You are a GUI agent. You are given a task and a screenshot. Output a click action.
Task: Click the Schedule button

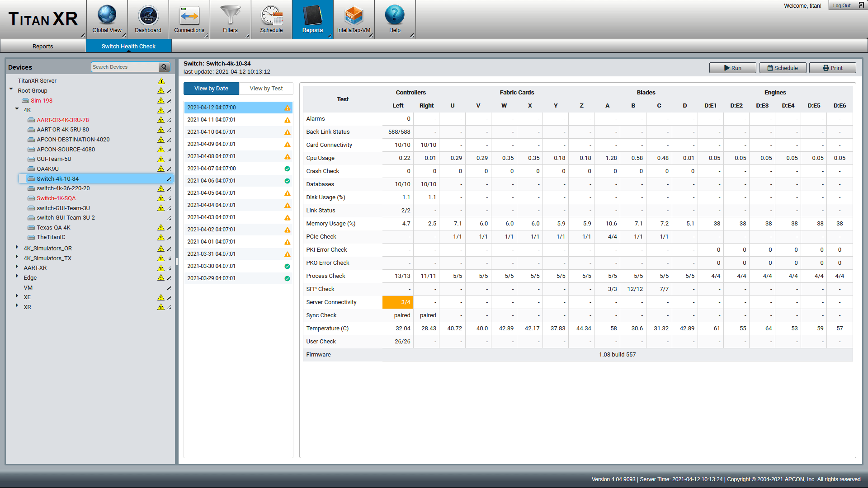click(x=782, y=67)
